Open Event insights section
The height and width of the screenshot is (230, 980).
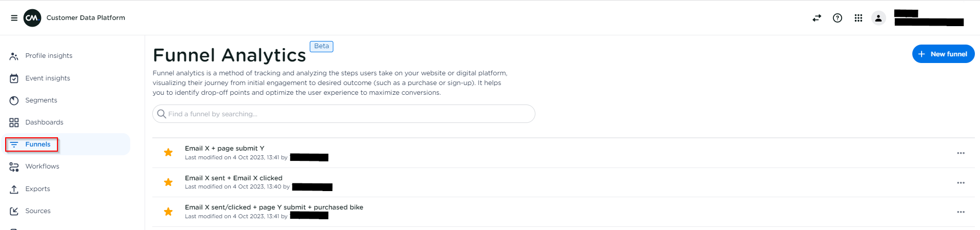[48, 78]
